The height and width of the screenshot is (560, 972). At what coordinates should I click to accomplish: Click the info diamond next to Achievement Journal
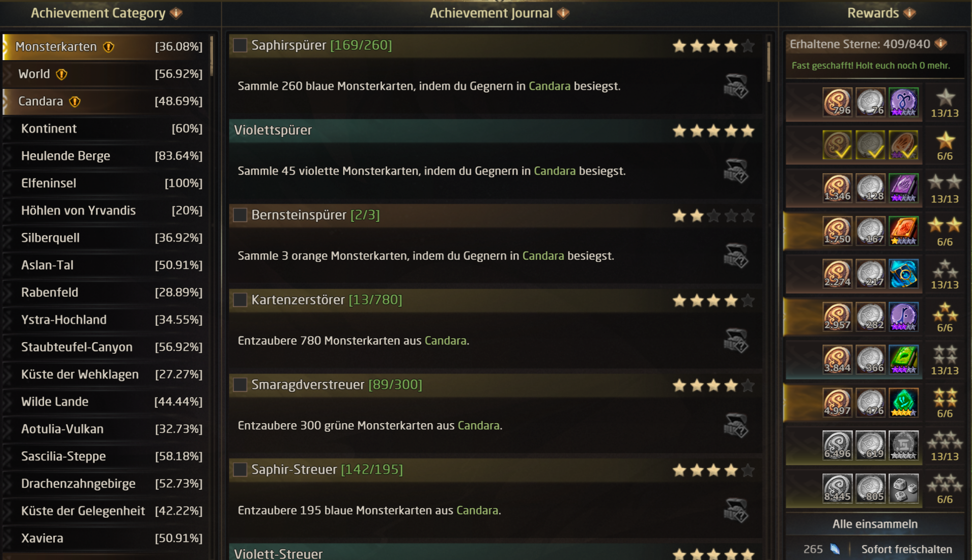tap(563, 13)
